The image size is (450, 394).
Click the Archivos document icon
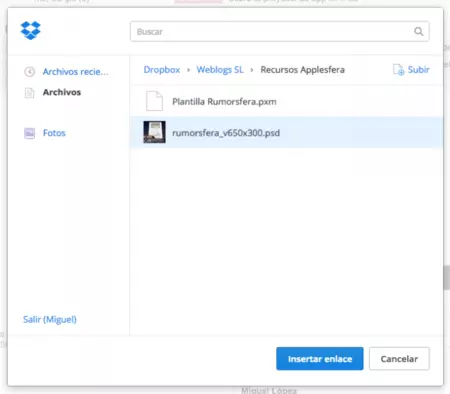click(29, 92)
